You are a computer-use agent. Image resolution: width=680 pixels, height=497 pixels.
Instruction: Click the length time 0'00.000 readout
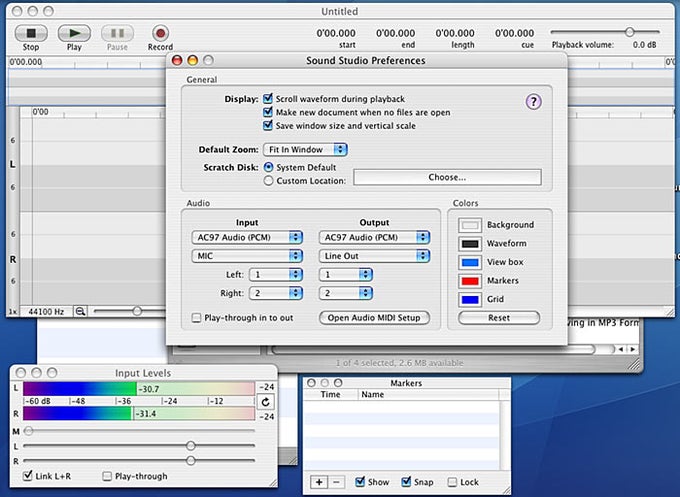455,33
